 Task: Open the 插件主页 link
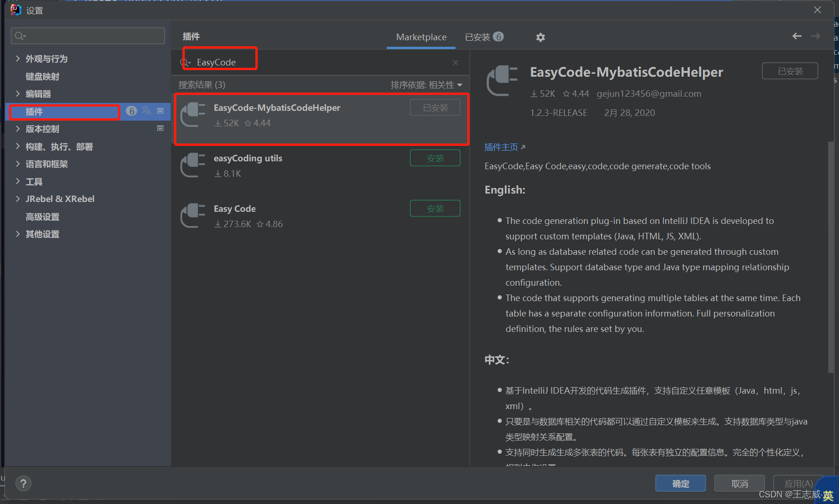click(x=501, y=147)
